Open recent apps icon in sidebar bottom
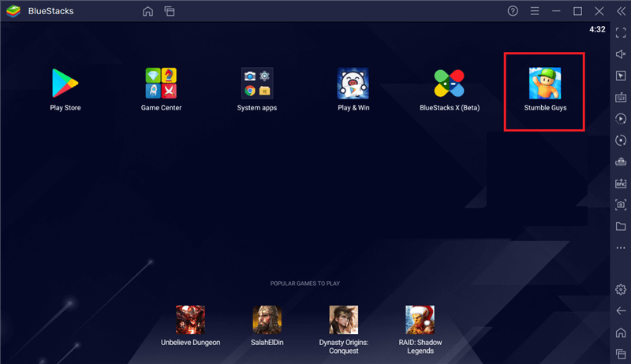 click(x=621, y=354)
